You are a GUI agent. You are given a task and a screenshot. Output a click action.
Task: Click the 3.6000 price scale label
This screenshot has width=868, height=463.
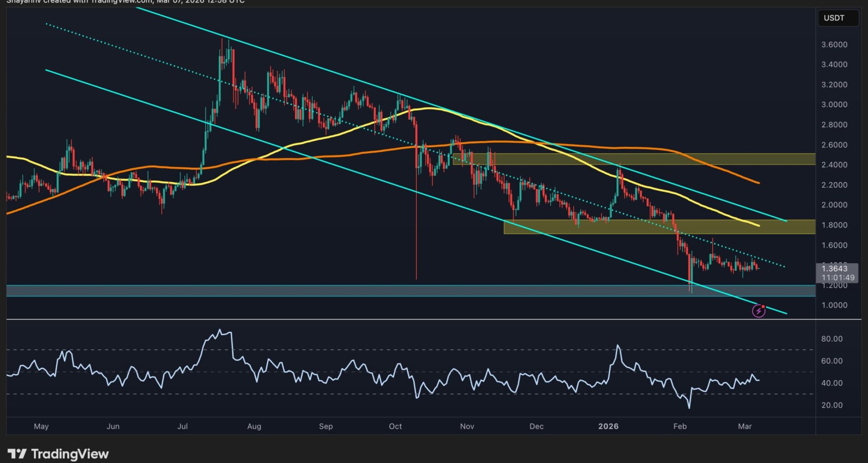(834, 45)
